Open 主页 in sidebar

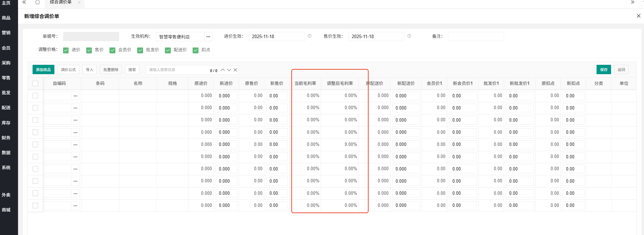[x=6, y=3]
